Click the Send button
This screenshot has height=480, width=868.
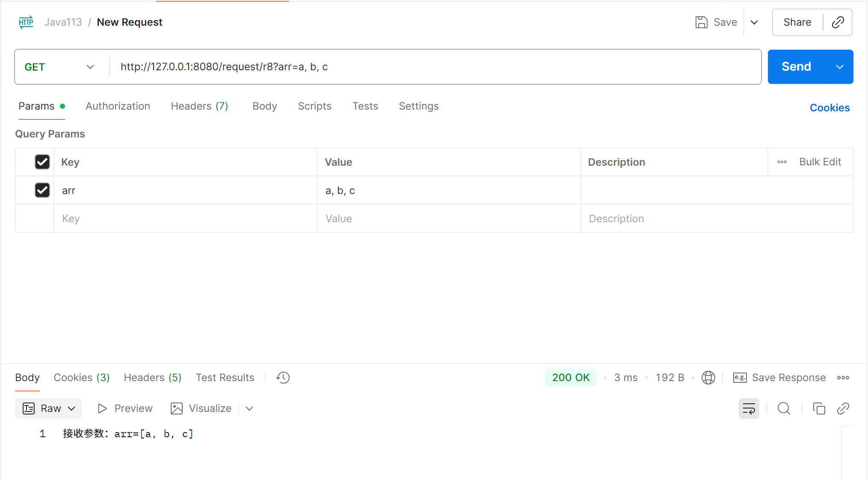(x=796, y=67)
